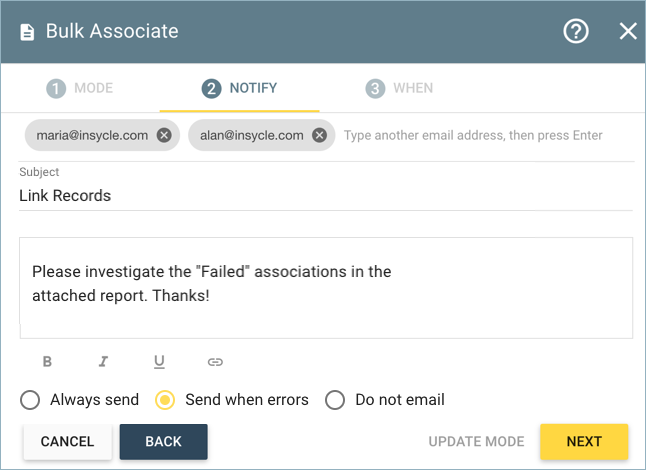Select the maria@insycle.com email chip

tap(102, 135)
